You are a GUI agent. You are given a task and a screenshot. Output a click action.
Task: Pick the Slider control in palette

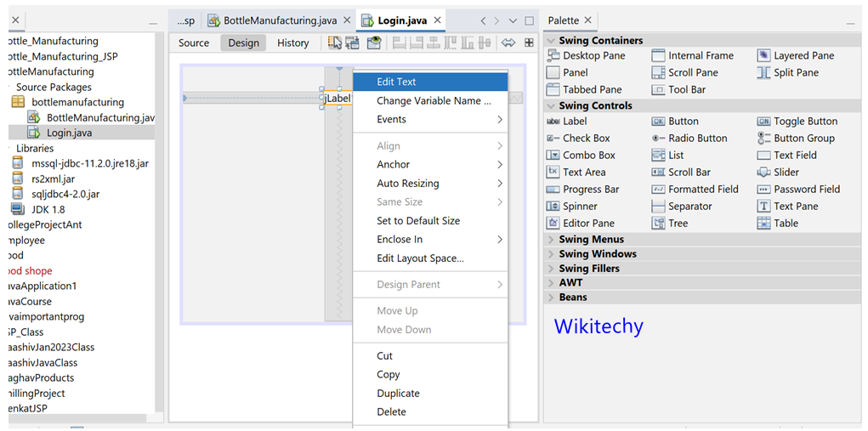tap(779, 172)
